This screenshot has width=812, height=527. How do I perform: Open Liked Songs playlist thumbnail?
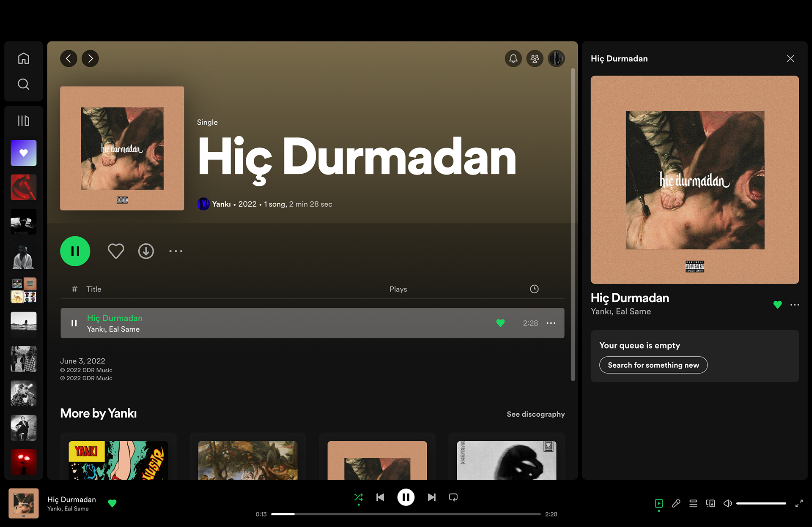(24, 153)
